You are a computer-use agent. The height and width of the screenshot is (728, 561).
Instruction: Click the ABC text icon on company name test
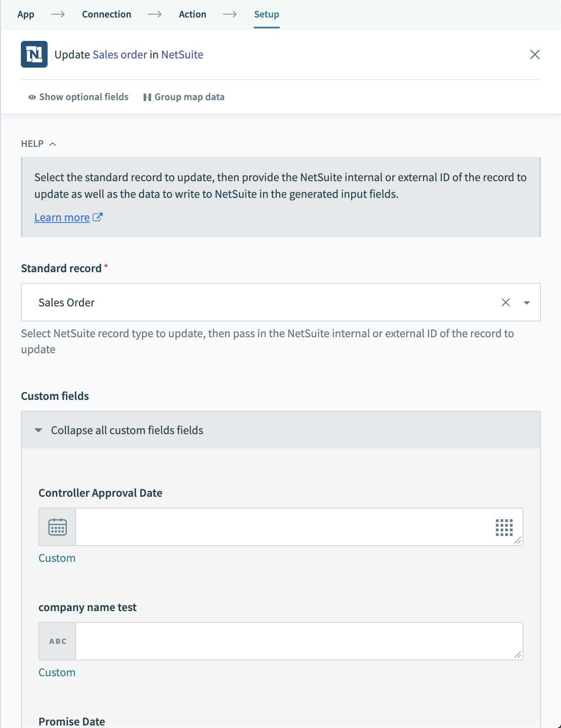click(x=57, y=641)
